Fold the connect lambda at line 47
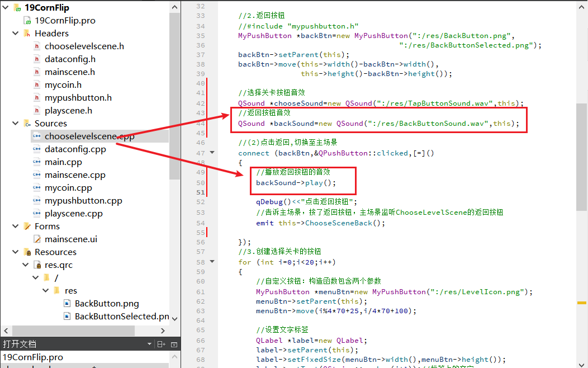This screenshot has width=588, height=368. tap(212, 152)
